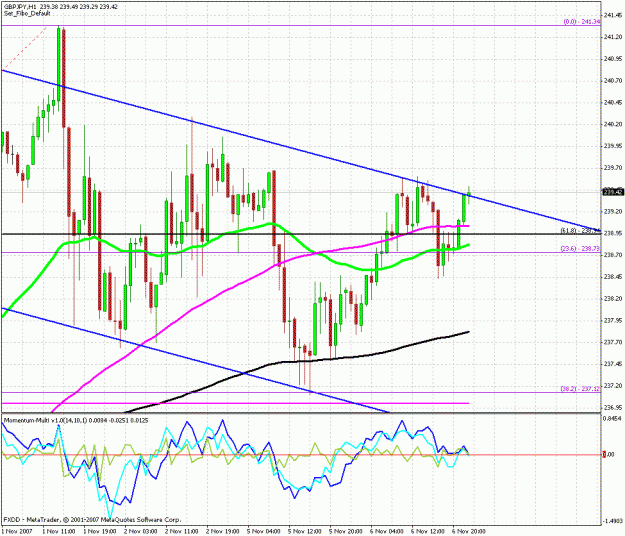Click the 2 Nov 19:00 time label
The image size is (625, 536).
[223, 531]
